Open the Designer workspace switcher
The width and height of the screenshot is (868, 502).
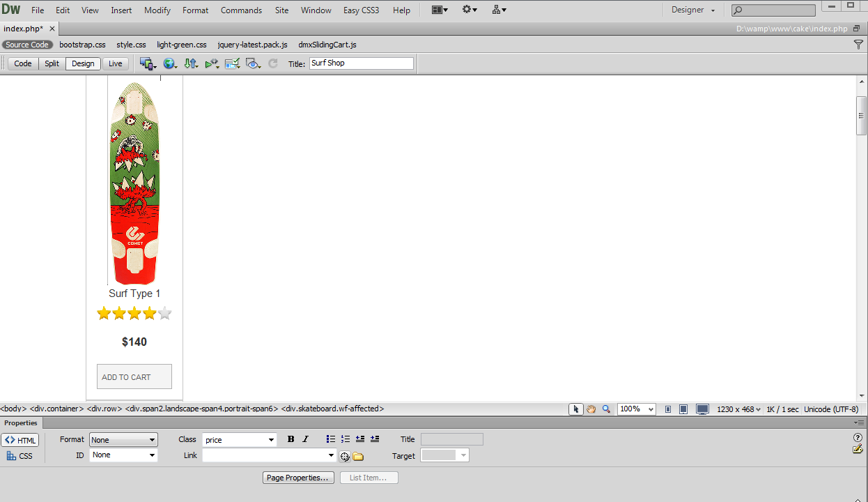pos(693,10)
